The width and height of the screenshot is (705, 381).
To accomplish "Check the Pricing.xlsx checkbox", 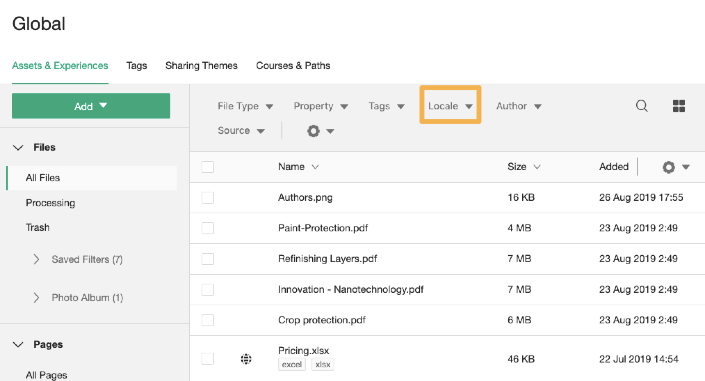I will pos(207,359).
